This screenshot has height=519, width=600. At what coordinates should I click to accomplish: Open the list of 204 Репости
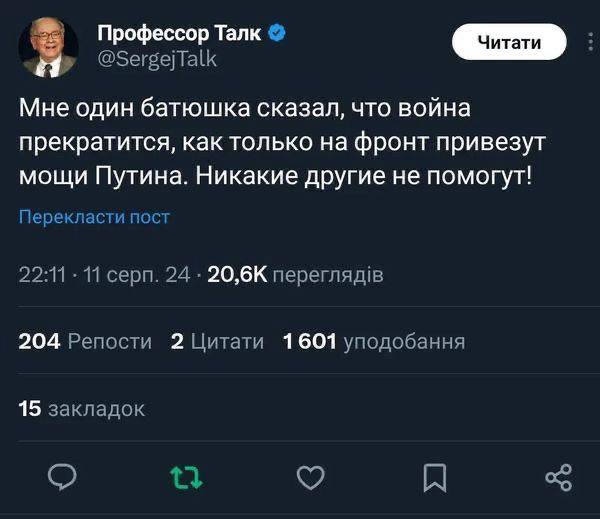pyautogui.click(x=85, y=342)
